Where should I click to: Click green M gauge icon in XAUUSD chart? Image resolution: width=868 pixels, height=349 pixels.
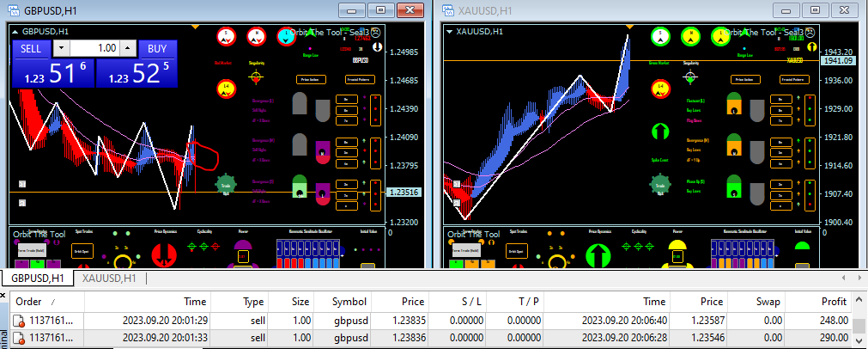tap(690, 36)
